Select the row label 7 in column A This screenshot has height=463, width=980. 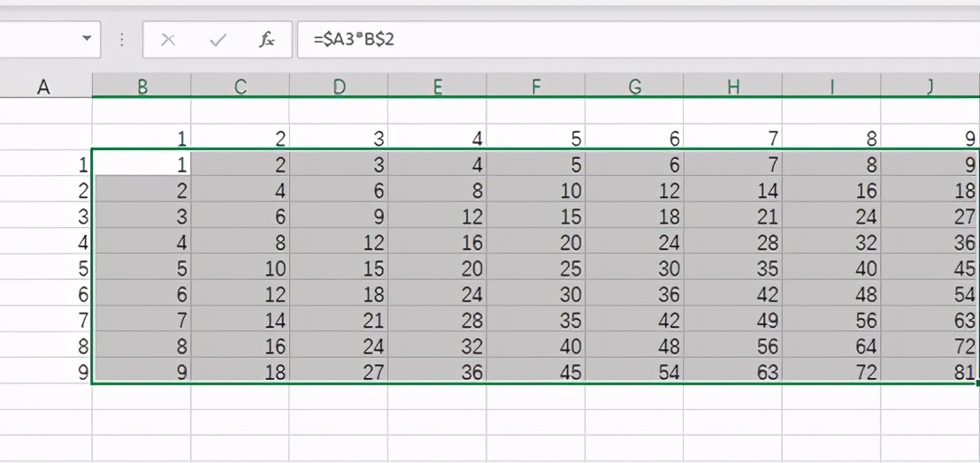46,319
